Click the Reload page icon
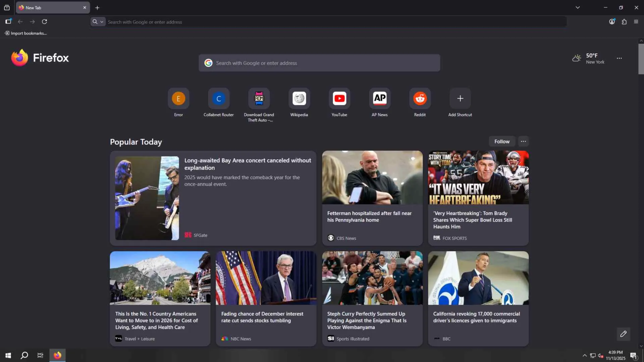644x362 pixels. 44,22
